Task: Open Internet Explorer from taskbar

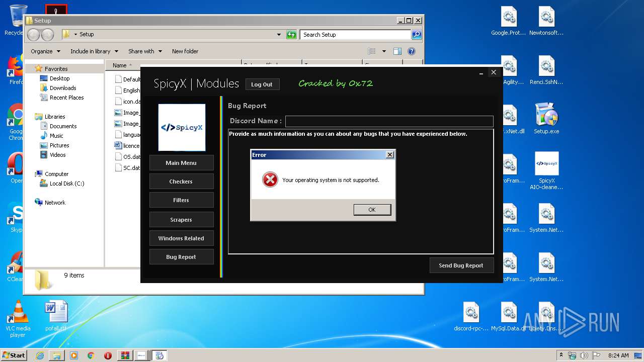Action: (40, 355)
